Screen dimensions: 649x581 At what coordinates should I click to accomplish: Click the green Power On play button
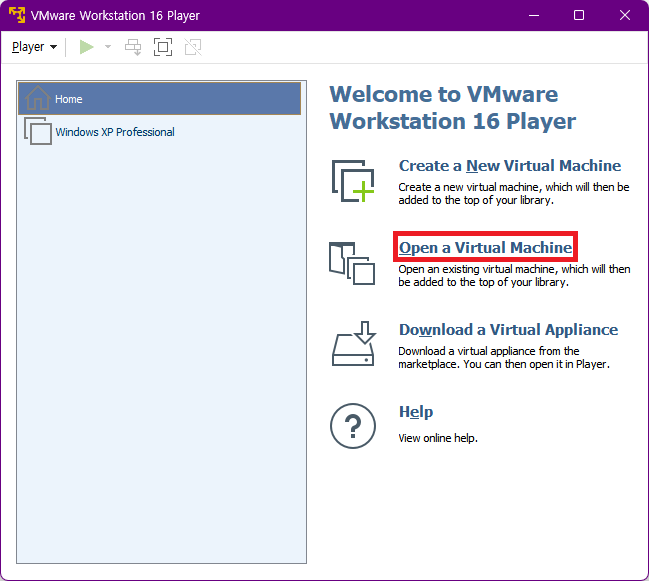coord(87,47)
